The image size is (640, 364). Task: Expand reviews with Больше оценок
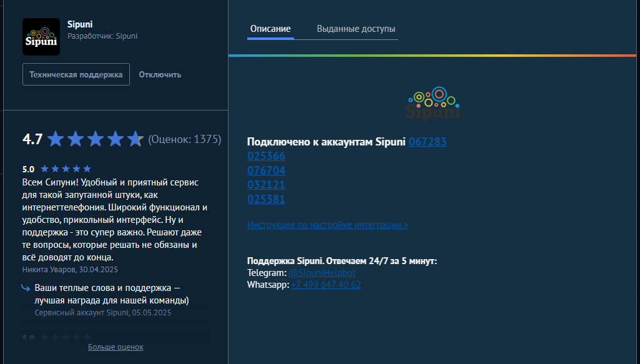(x=116, y=347)
